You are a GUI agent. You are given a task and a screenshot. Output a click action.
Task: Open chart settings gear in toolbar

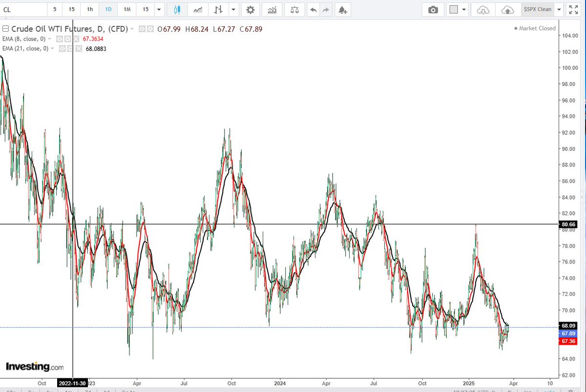251,9
